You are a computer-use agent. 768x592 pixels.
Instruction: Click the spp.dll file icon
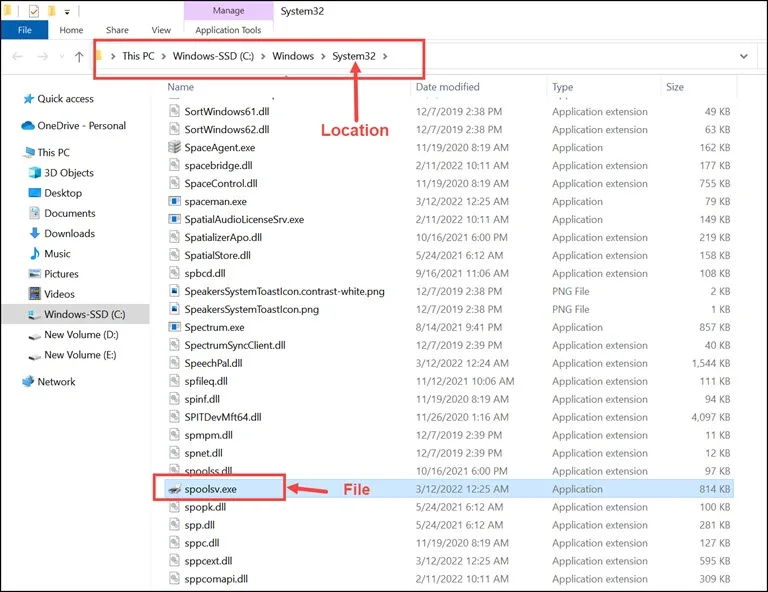(x=174, y=525)
